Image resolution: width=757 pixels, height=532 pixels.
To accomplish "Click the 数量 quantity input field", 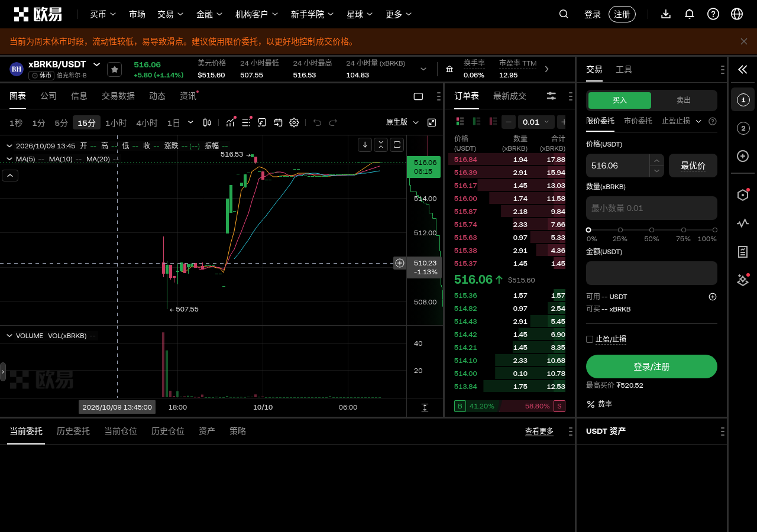I will click(652, 208).
